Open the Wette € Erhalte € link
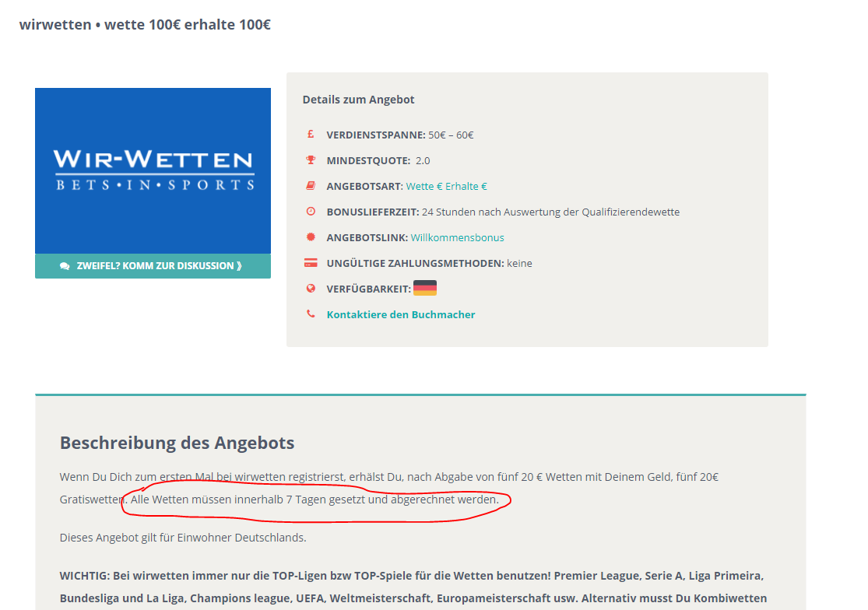Viewport: 868px width, 610px height. pyautogui.click(x=446, y=186)
